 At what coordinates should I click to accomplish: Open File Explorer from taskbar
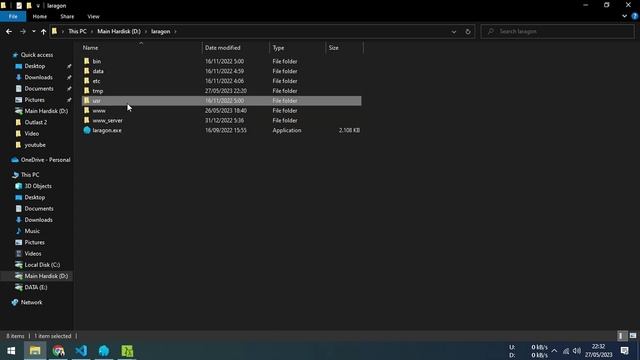[x=35, y=351]
